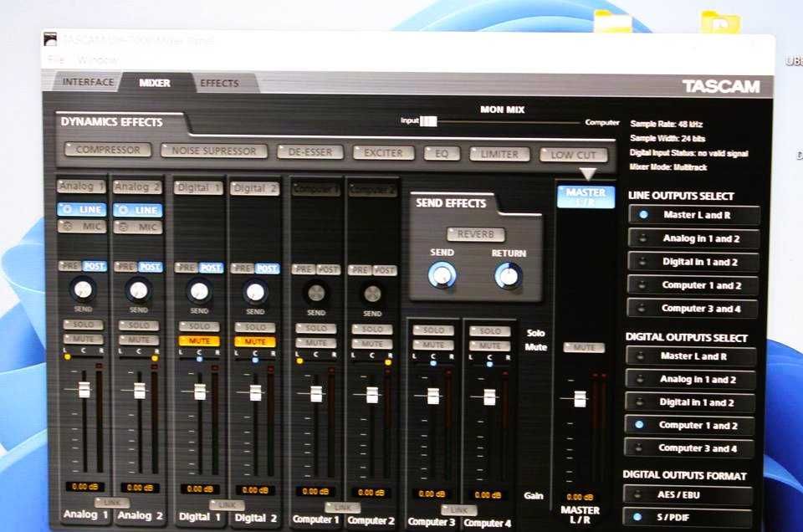
Task: Set Analog 1 input to MIC
Action: [x=82, y=226]
